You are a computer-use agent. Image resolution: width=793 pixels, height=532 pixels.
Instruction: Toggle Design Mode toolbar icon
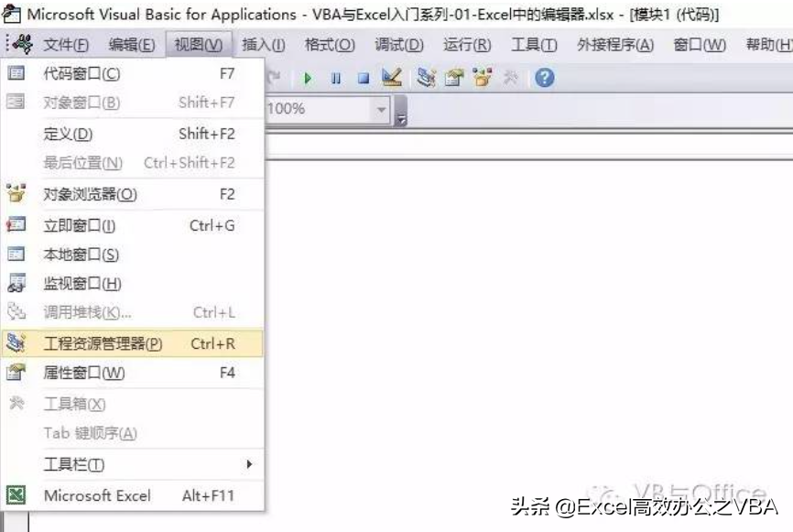pyautogui.click(x=392, y=77)
